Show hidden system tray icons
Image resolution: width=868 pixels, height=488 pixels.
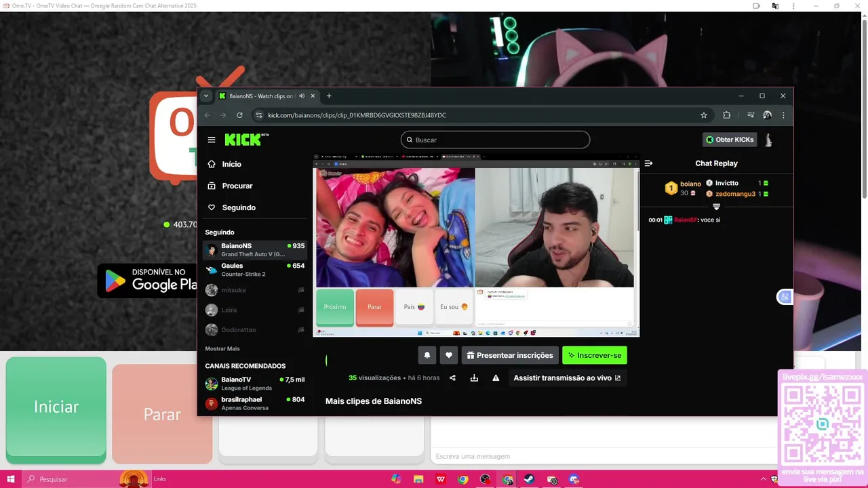pos(764,479)
